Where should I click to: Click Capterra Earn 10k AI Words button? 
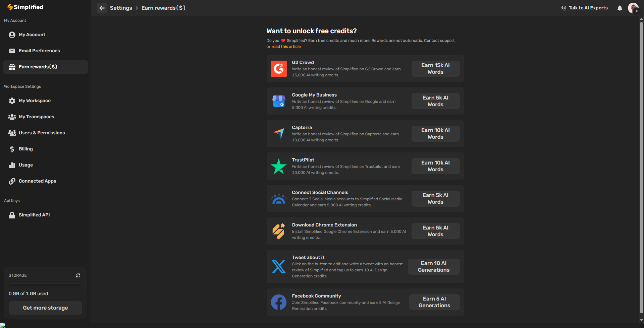click(435, 134)
